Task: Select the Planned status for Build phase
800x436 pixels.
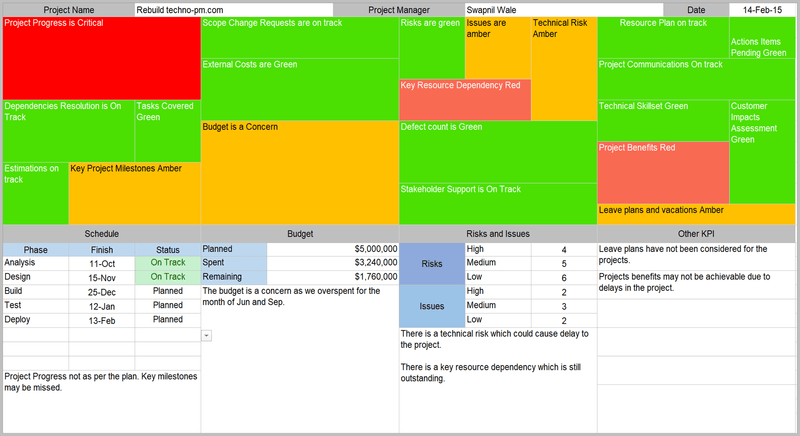Action: tap(167, 291)
